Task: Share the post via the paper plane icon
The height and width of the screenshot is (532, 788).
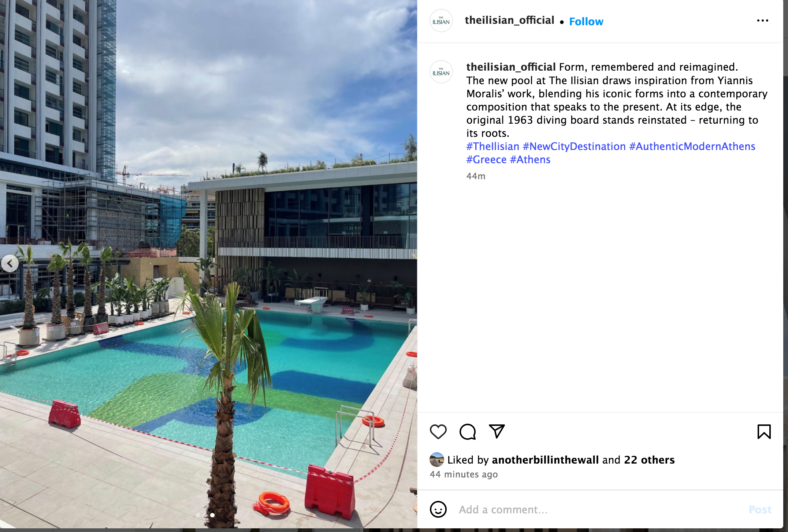Action: pyautogui.click(x=497, y=431)
